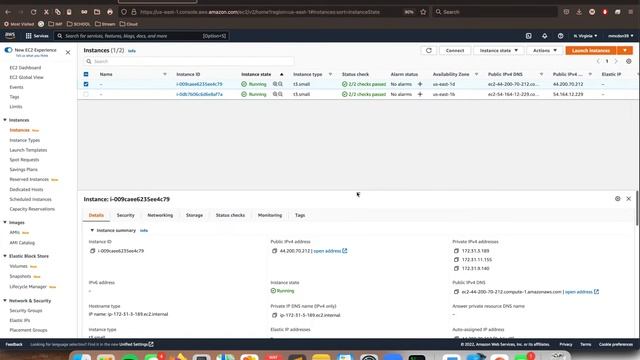Open the Firefox downloads icon
The width and height of the screenshot is (640, 360).
pos(579,12)
